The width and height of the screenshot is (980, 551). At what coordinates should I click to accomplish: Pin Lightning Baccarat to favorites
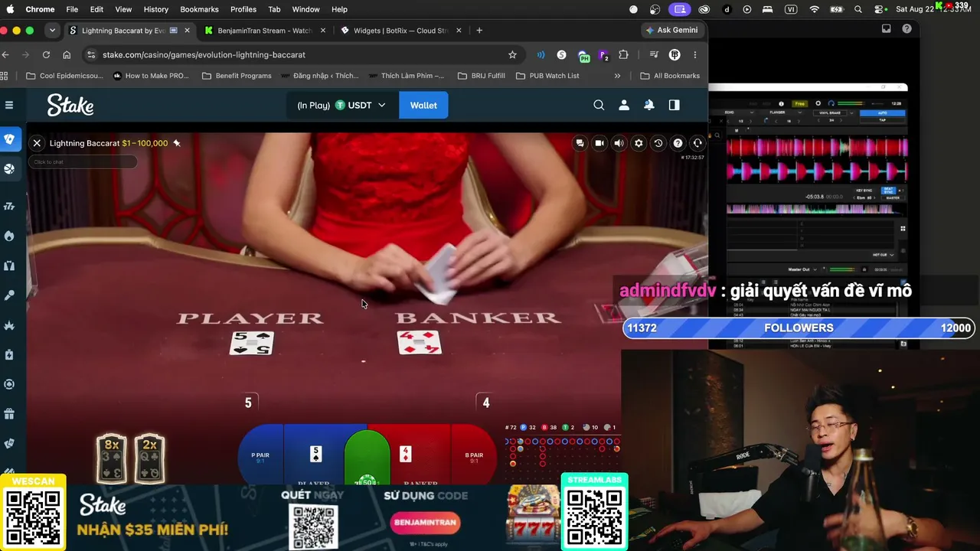pos(177,143)
